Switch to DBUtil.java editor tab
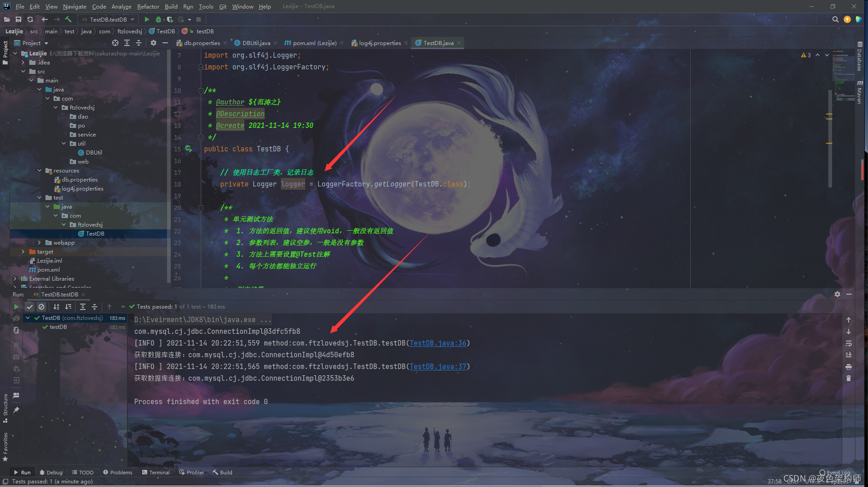 [256, 43]
